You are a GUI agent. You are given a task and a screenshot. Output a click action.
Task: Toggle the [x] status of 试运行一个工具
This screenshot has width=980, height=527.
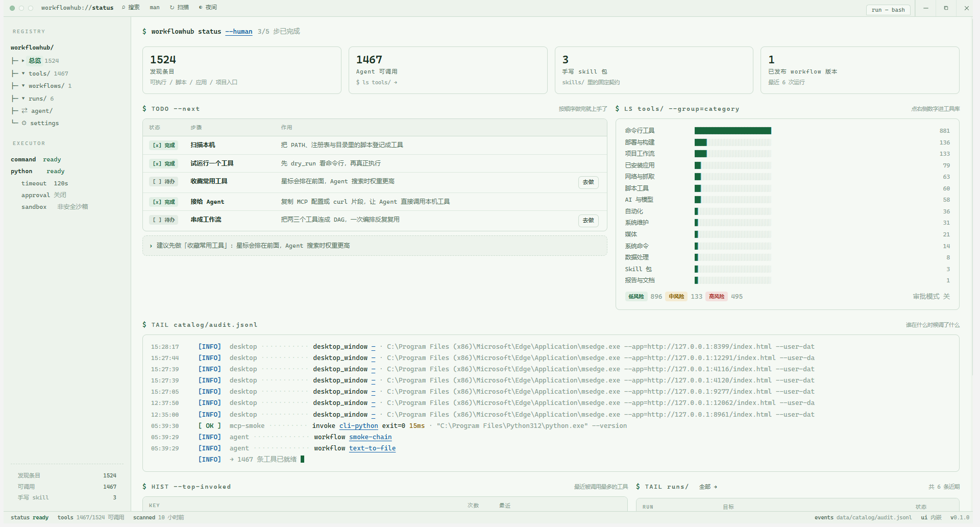pos(163,164)
